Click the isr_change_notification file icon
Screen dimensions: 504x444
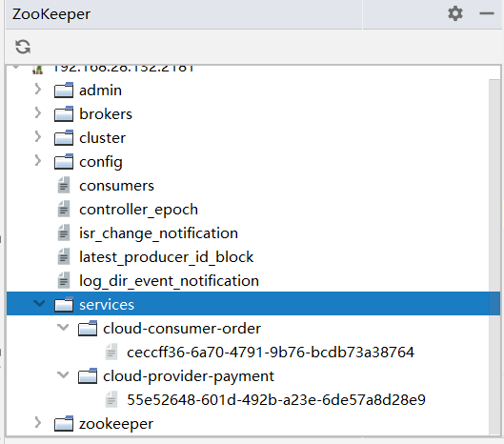[64, 232]
